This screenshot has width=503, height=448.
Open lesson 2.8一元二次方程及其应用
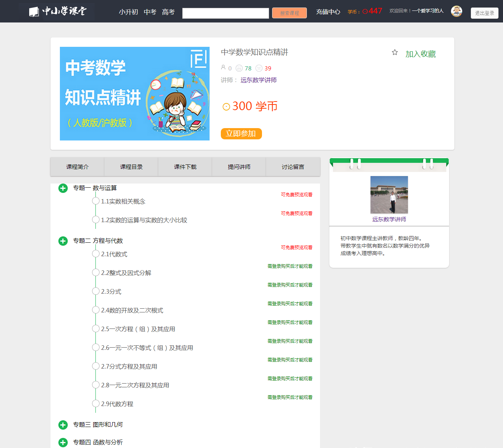(135, 385)
